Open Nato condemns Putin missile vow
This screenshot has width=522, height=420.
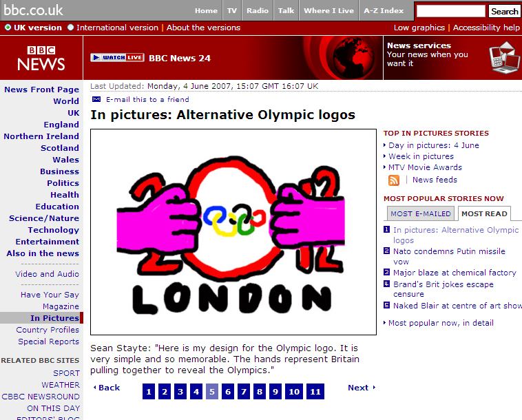[x=449, y=256]
